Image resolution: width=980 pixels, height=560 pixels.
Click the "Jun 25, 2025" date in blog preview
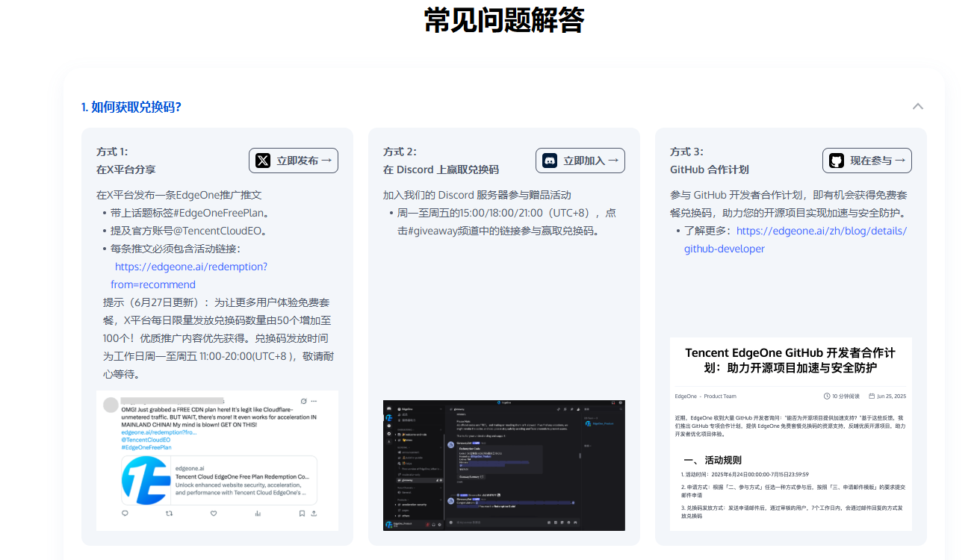pos(892,396)
